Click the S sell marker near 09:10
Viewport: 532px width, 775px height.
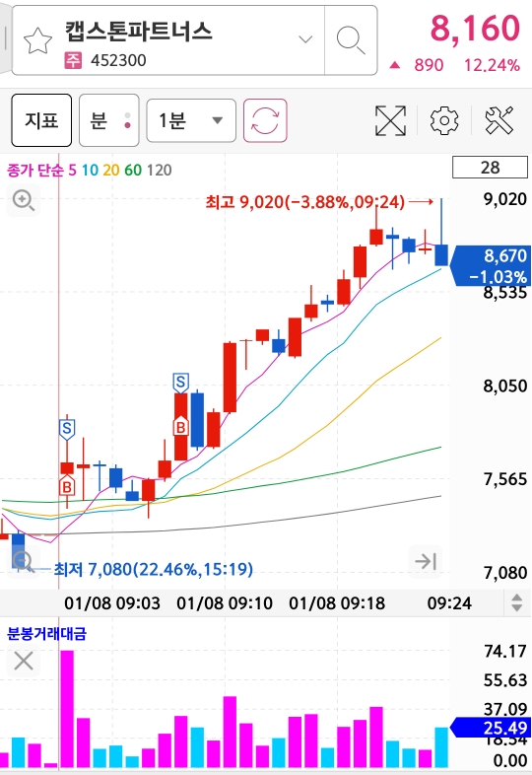pos(181,383)
